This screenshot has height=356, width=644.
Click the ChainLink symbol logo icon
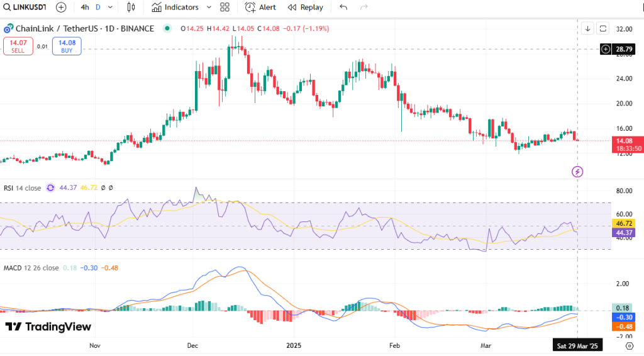tap(8, 29)
